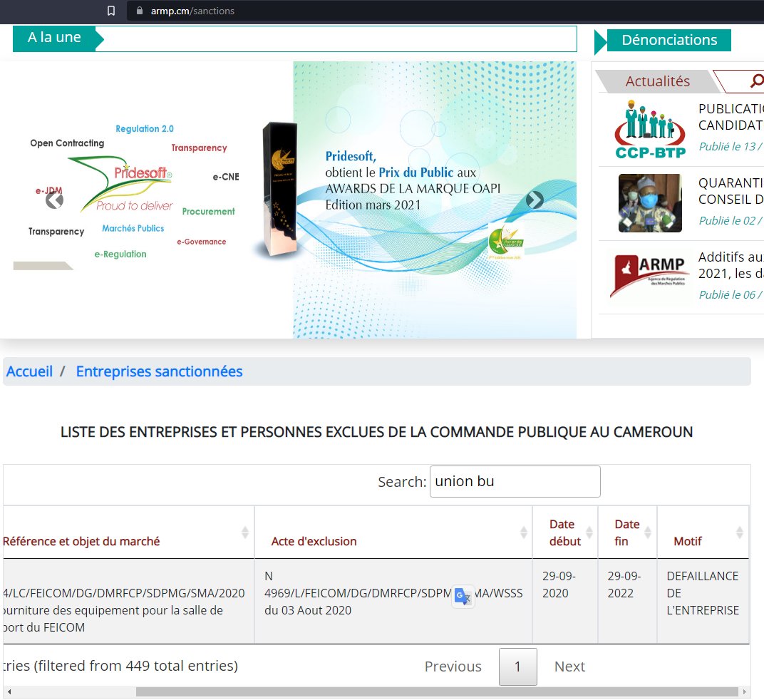Viewport: 764px width, 700px height.
Task: Click the LISTE DES ENTREPRISES heading
Action: click(376, 432)
